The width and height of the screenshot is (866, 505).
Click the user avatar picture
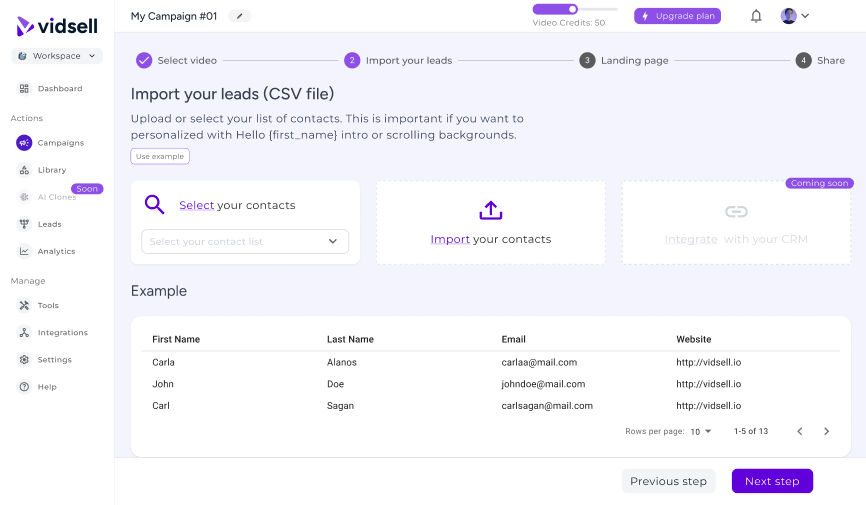point(789,16)
